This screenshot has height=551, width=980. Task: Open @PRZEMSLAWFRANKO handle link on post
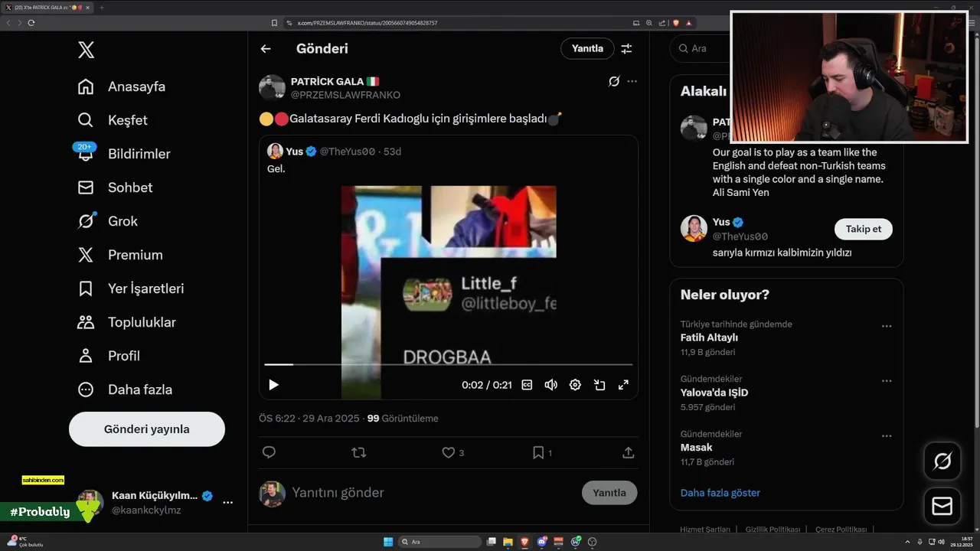(x=345, y=95)
